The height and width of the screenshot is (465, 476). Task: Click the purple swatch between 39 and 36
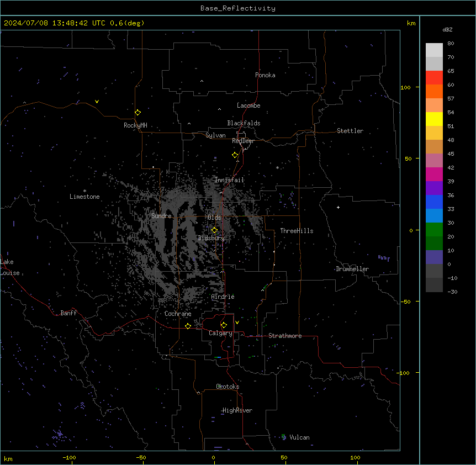pyautogui.click(x=434, y=188)
